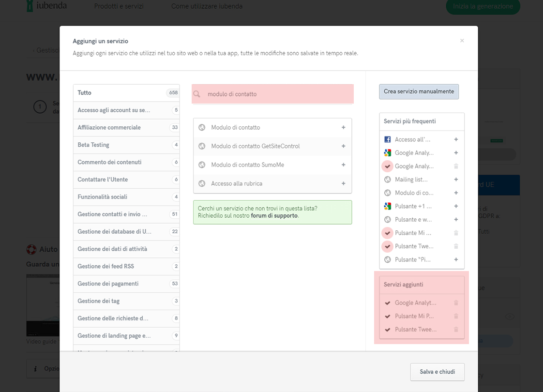Open Come utilizzare iubenda menu in background
The height and width of the screenshot is (392, 543).
coord(207,6)
